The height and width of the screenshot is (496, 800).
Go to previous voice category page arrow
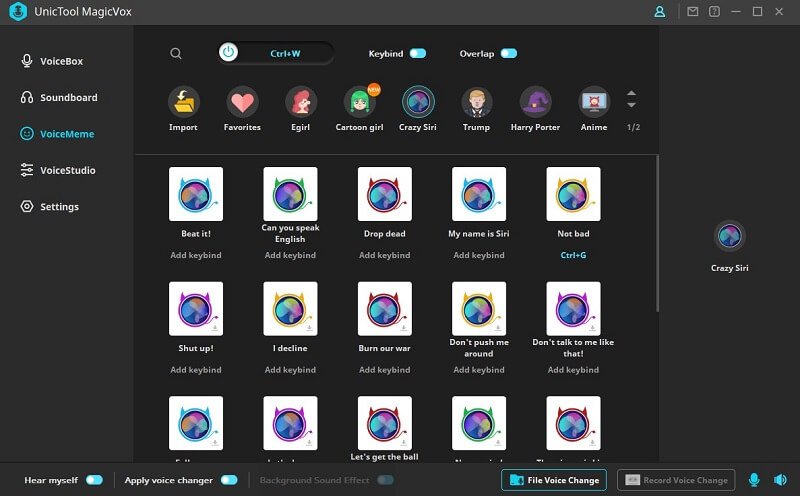click(x=631, y=93)
